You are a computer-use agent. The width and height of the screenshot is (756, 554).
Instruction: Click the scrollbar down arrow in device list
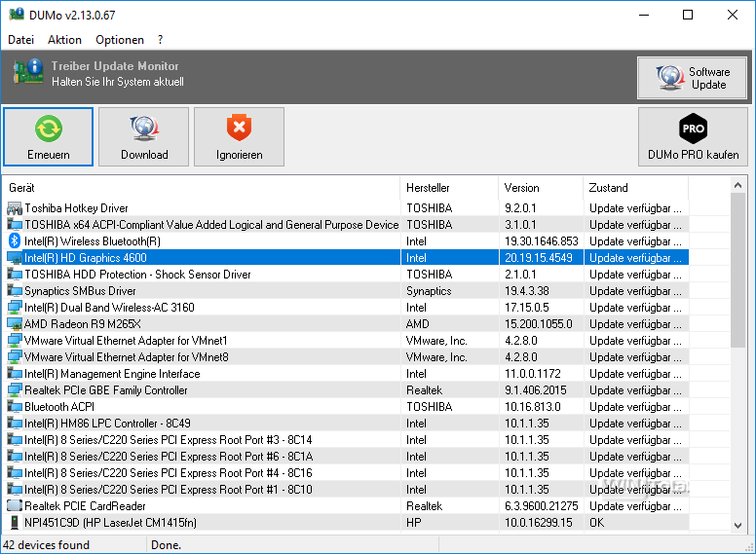click(737, 526)
